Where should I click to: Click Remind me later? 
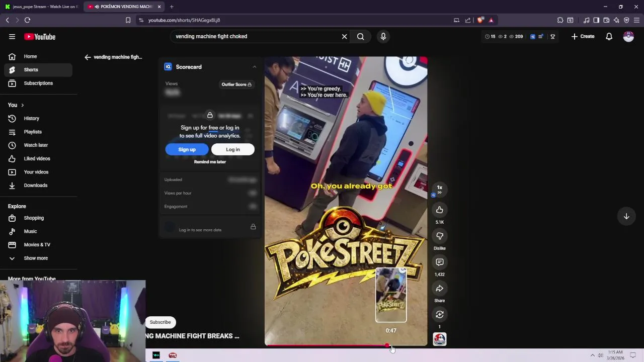(210, 162)
